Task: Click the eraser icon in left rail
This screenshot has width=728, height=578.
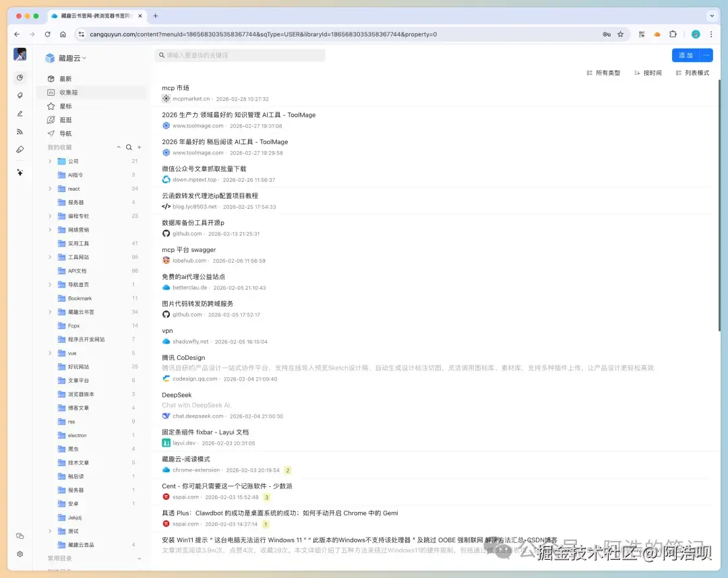Action: coord(20,150)
